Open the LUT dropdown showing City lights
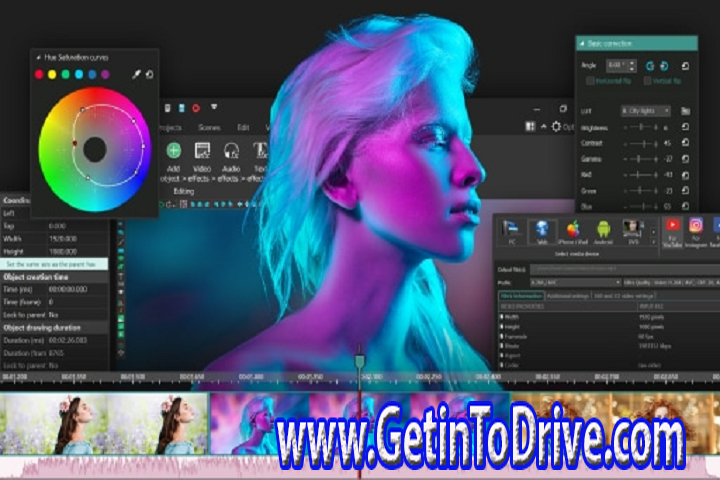 (646, 111)
